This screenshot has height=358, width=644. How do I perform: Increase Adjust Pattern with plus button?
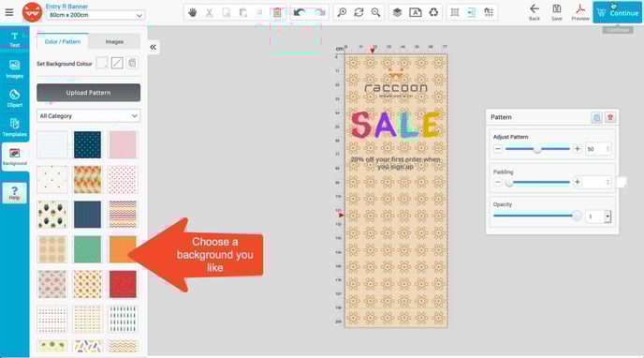(x=577, y=149)
